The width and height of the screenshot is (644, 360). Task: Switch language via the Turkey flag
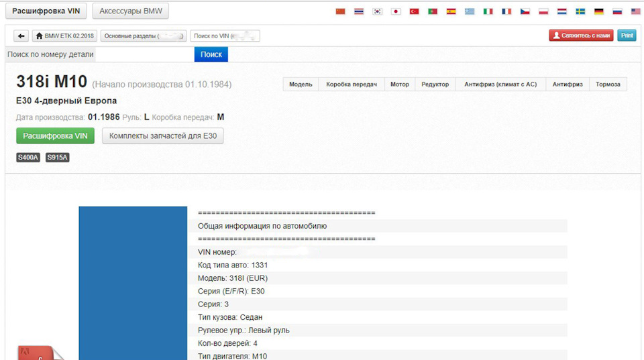tap(415, 11)
